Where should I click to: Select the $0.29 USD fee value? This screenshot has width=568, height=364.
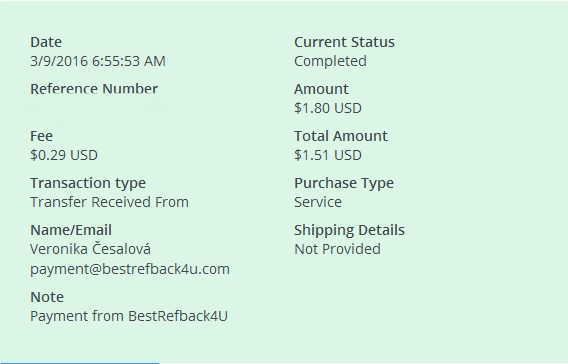(x=64, y=155)
